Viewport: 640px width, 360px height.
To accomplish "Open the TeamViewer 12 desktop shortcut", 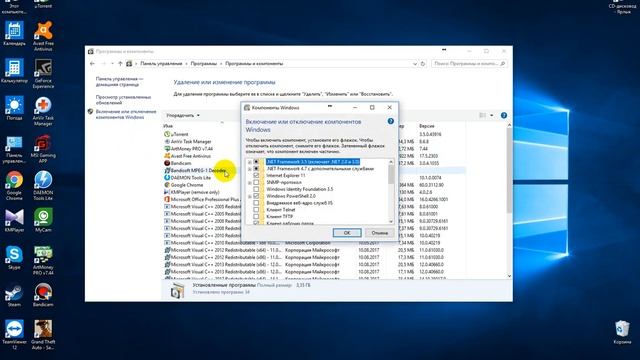I will 14,335.
